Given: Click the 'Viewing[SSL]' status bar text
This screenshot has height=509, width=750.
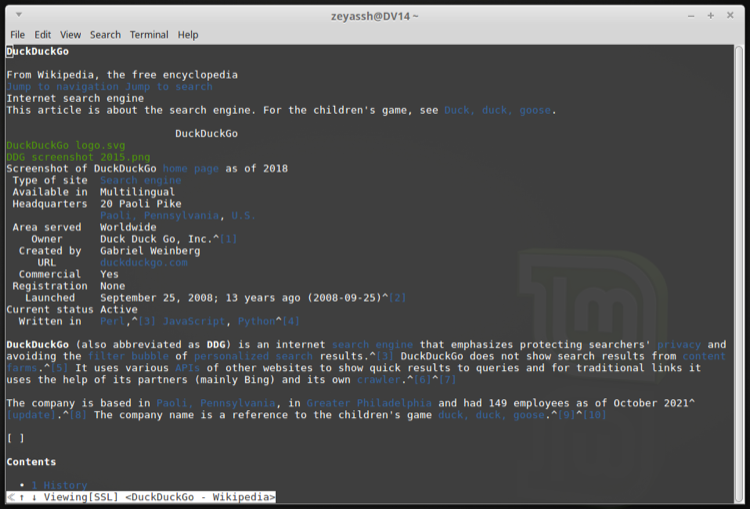Looking at the screenshot, I should (x=81, y=497).
